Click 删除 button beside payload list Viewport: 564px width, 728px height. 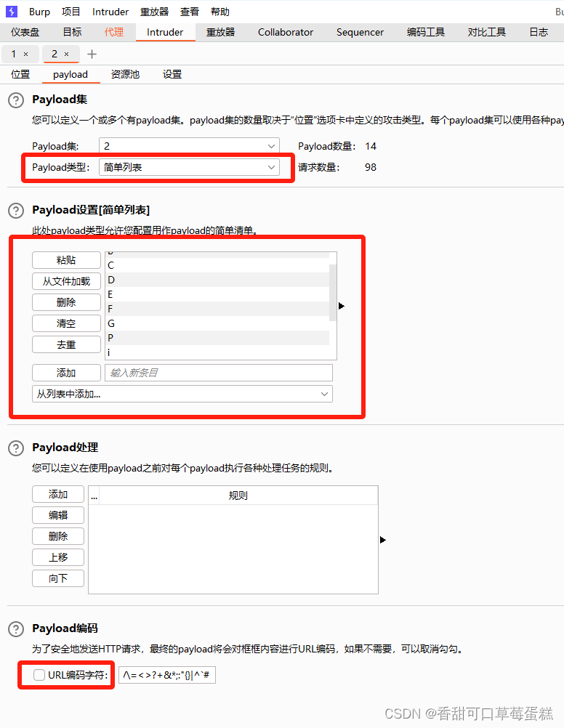coord(66,302)
